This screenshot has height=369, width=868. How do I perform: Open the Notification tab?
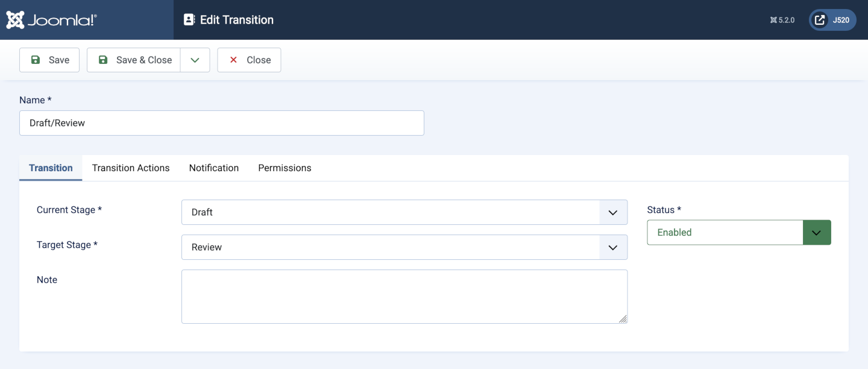coord(213,168)
